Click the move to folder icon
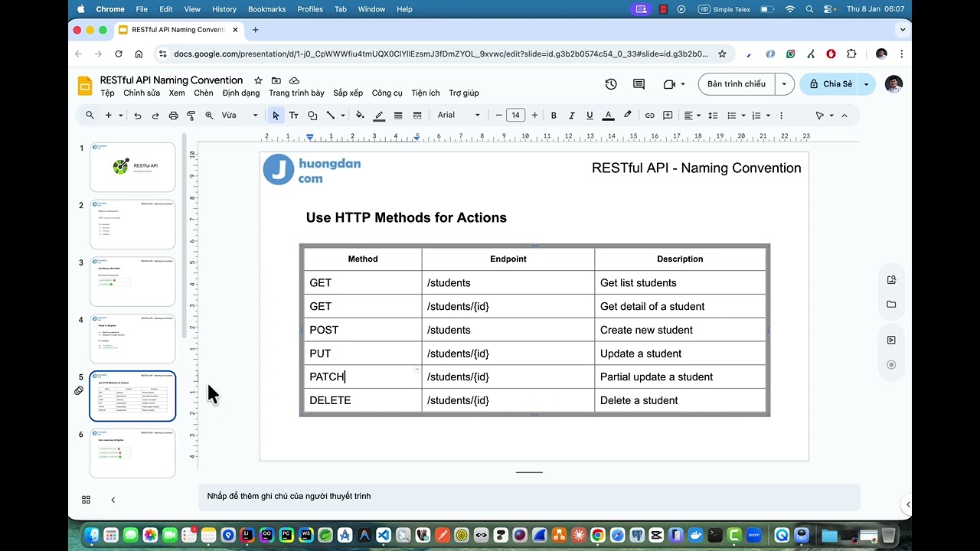The width and height of the screenshot is (980, 551). point(276,80)
